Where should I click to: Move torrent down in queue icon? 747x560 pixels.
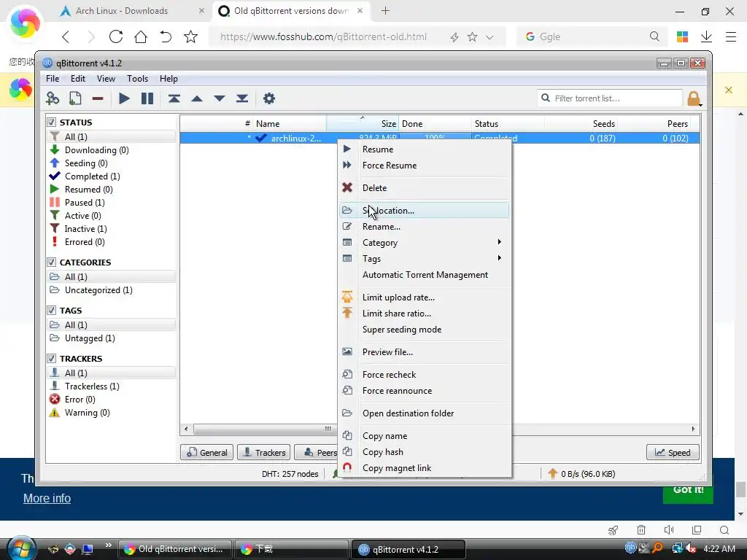219,98
